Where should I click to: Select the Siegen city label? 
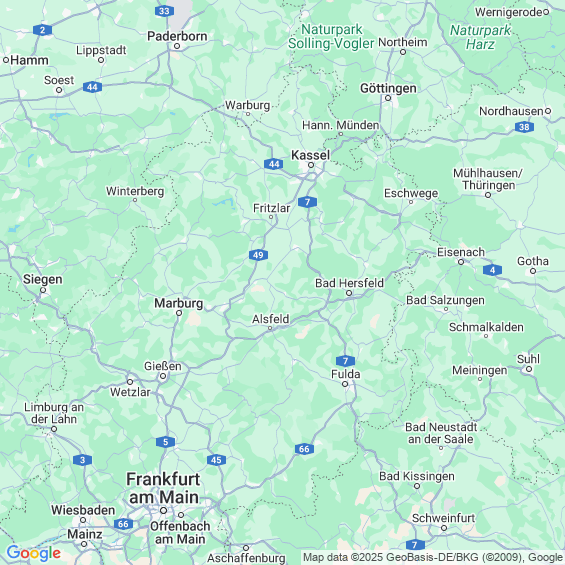coord(43,279)
